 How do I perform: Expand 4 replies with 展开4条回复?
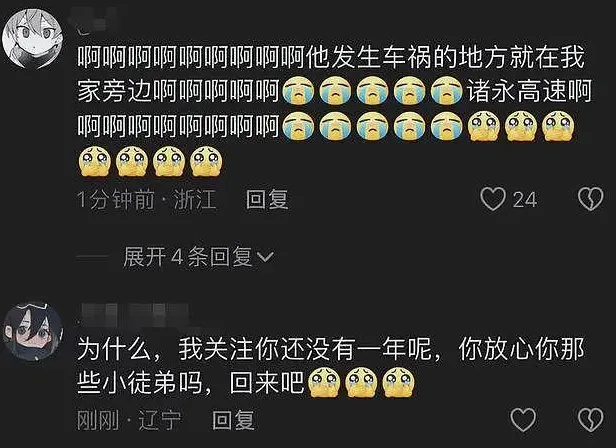[198, 257]
